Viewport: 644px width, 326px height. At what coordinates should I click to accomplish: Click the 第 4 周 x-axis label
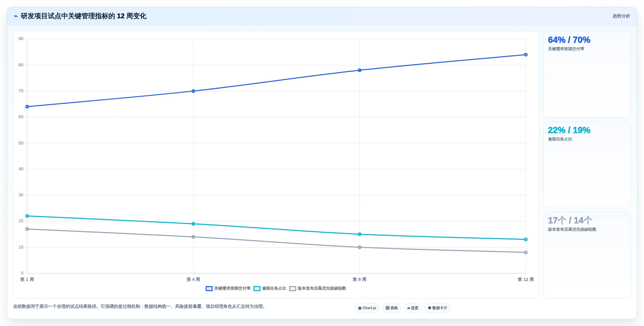click(193, 280)
